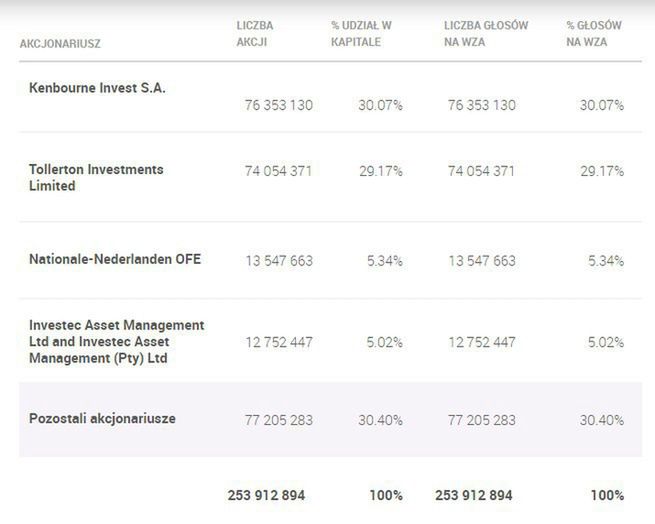Click the total share count 253 912 894
Screen dimensions: 655x524
click(x=266, y=495)
